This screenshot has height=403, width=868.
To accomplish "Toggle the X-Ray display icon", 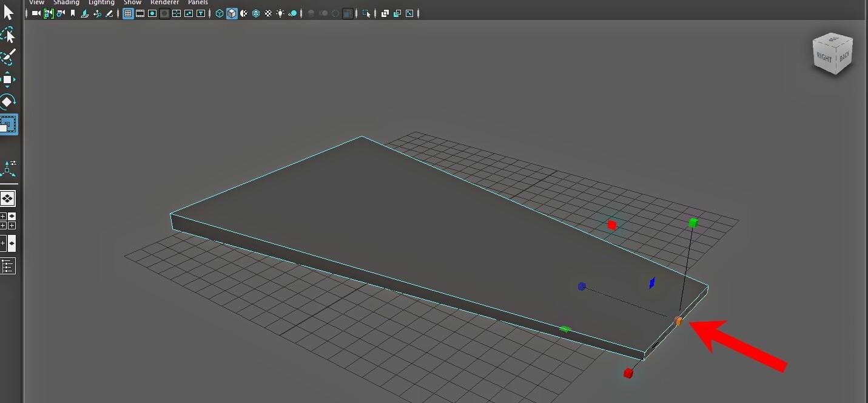I will click(385, 13).
